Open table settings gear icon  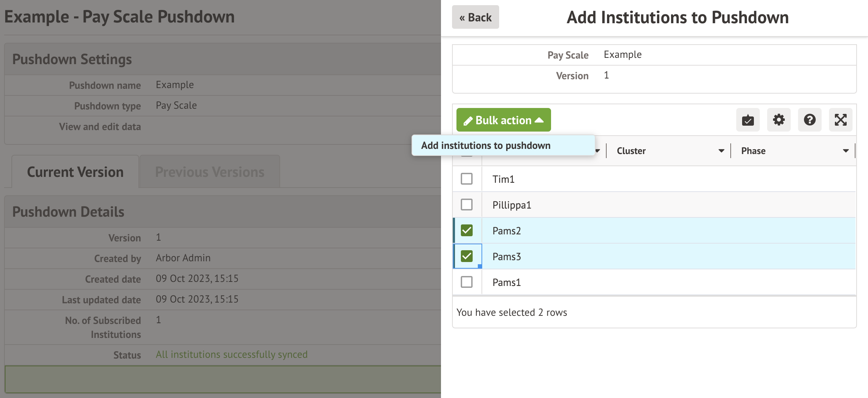pos(779,120)
